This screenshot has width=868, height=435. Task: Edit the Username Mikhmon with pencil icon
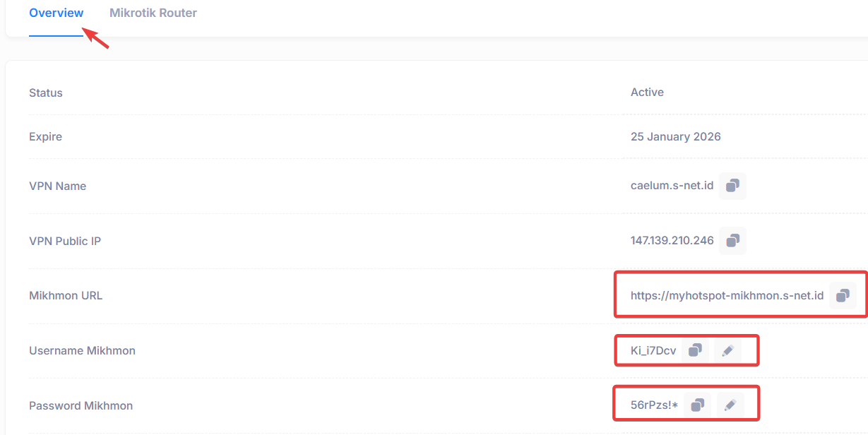point(728,351)
